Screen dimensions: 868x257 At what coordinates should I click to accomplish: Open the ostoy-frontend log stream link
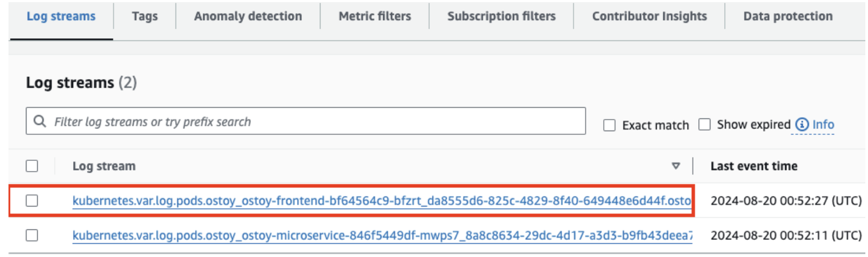point(381,201)
